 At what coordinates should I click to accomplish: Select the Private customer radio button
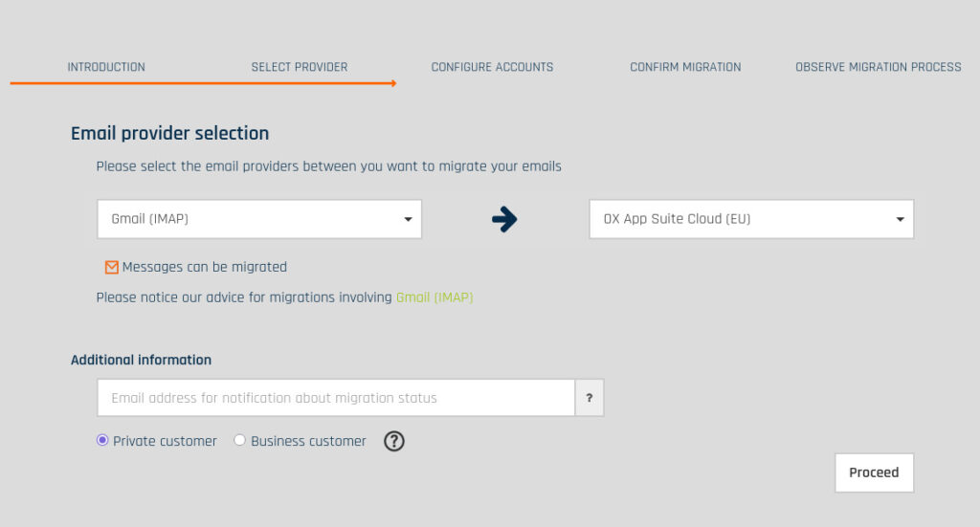click(x=102, y=441)
